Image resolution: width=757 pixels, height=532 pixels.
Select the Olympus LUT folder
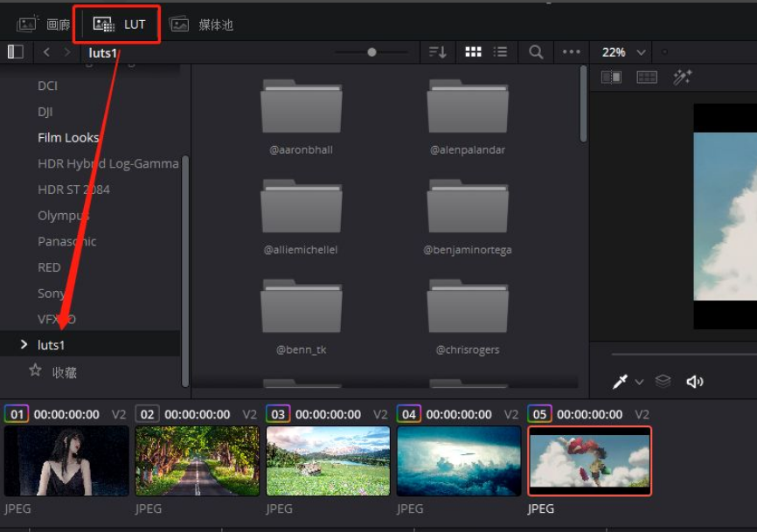tap(63, 216)
